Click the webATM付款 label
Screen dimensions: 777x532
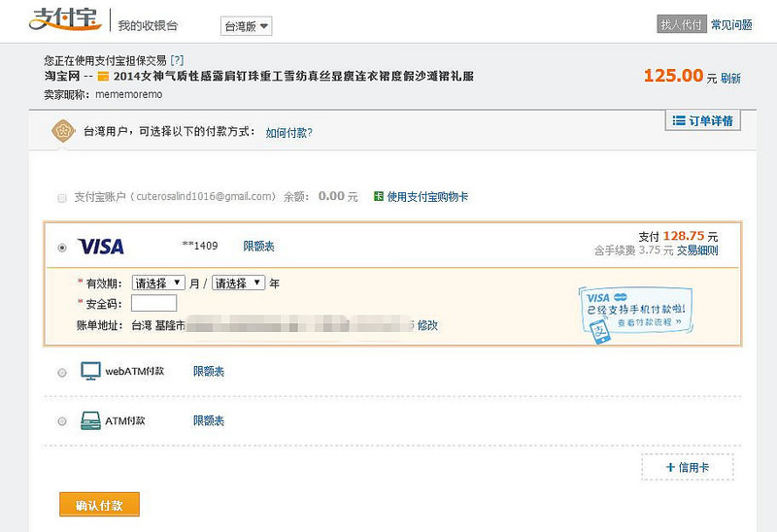(x=134, y=371)
